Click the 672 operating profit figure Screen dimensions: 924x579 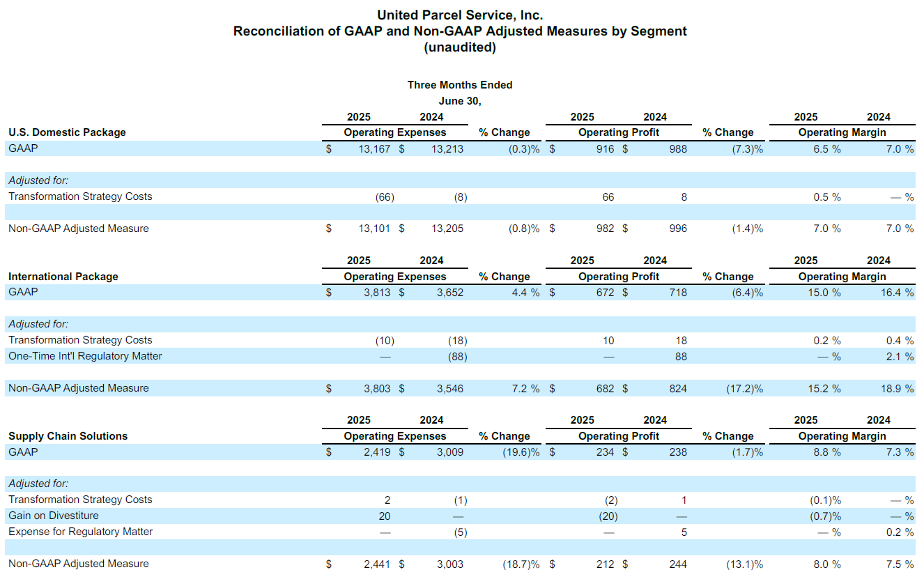[605, 293]
